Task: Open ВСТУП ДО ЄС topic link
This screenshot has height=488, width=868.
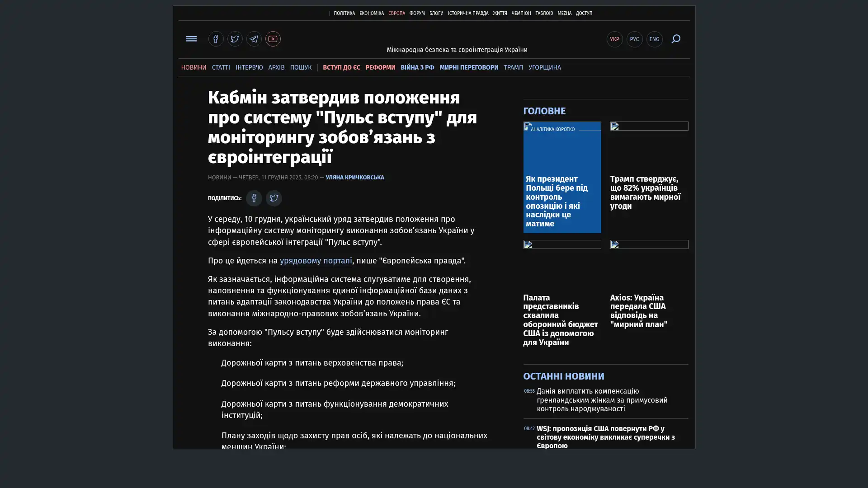Action: (341, 67)
